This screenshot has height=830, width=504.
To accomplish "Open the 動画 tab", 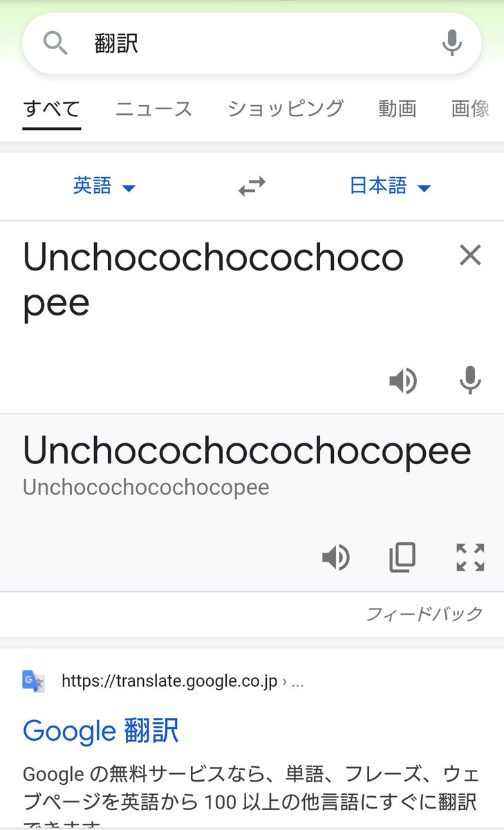I will click(398, 109).
